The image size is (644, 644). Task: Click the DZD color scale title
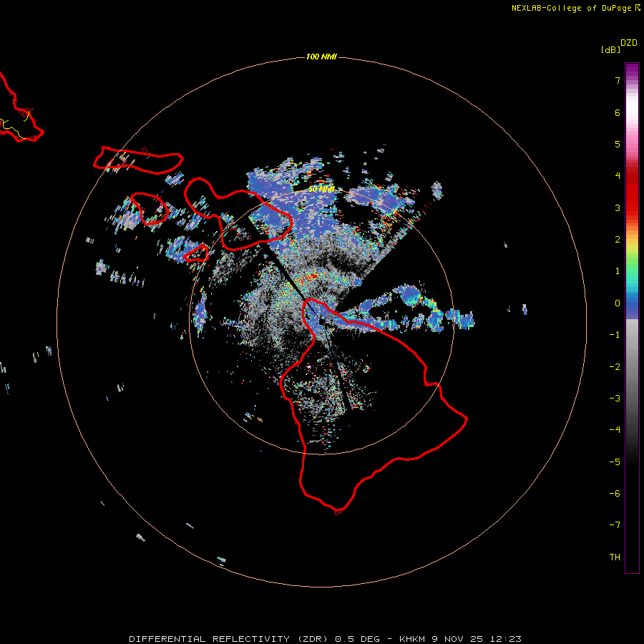click(629, 43)
